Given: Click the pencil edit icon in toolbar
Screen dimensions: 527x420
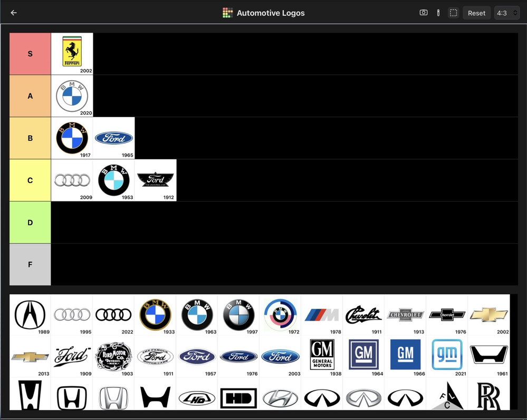Looking at the screenshot, I should 438,13.
